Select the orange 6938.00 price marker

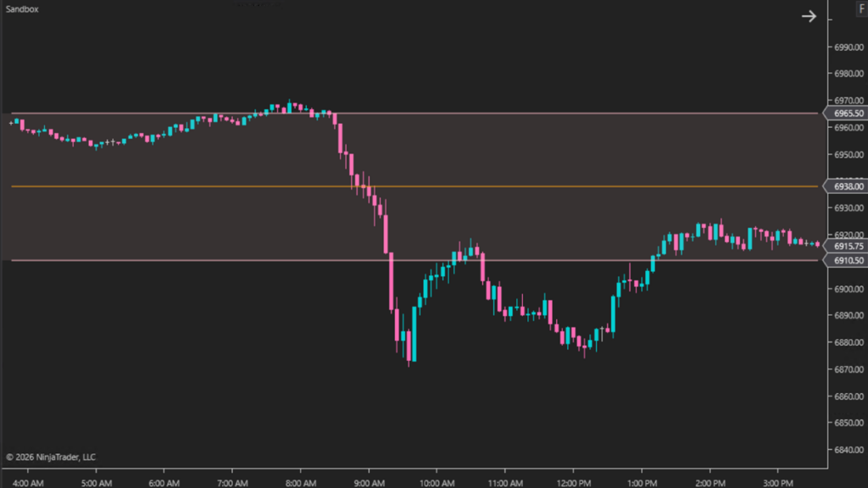click(848, 186)
